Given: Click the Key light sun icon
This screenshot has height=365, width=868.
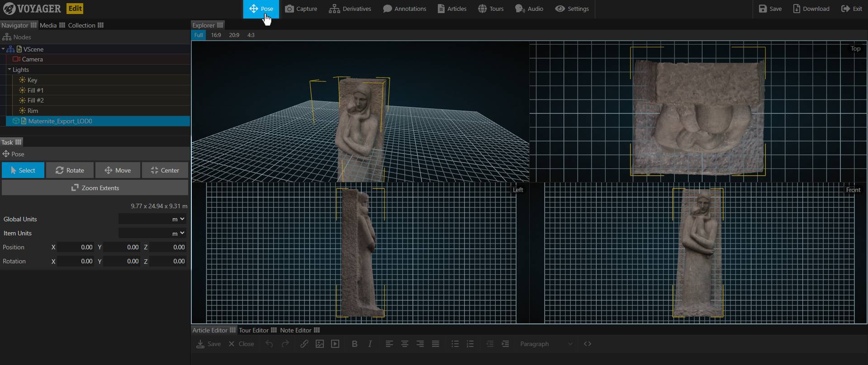Looking at the screenshot, I should tap(22, 80).
